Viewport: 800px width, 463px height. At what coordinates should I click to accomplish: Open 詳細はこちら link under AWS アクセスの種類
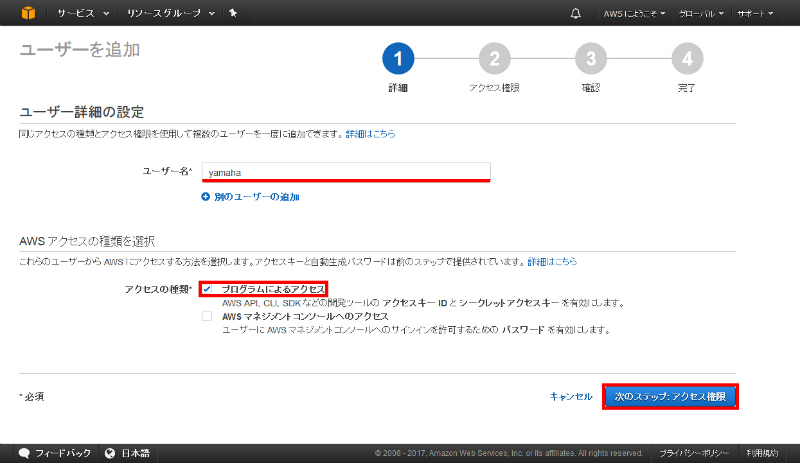[x=552, y=261]
